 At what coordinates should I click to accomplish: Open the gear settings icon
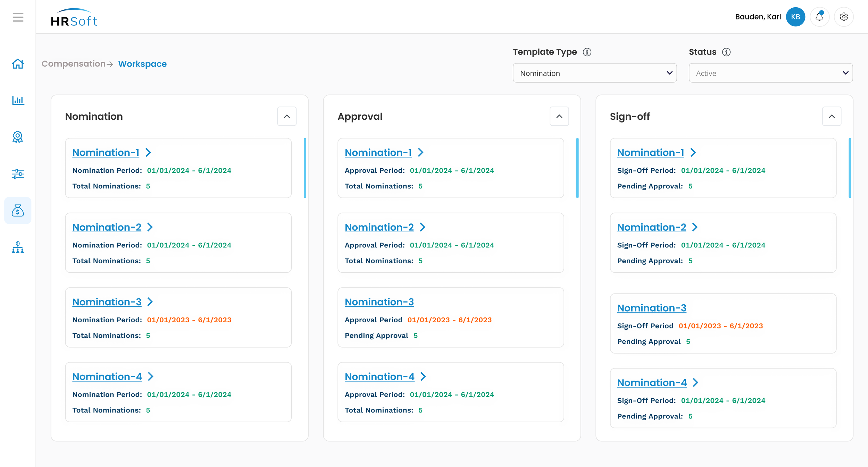[x=844, y=17]
